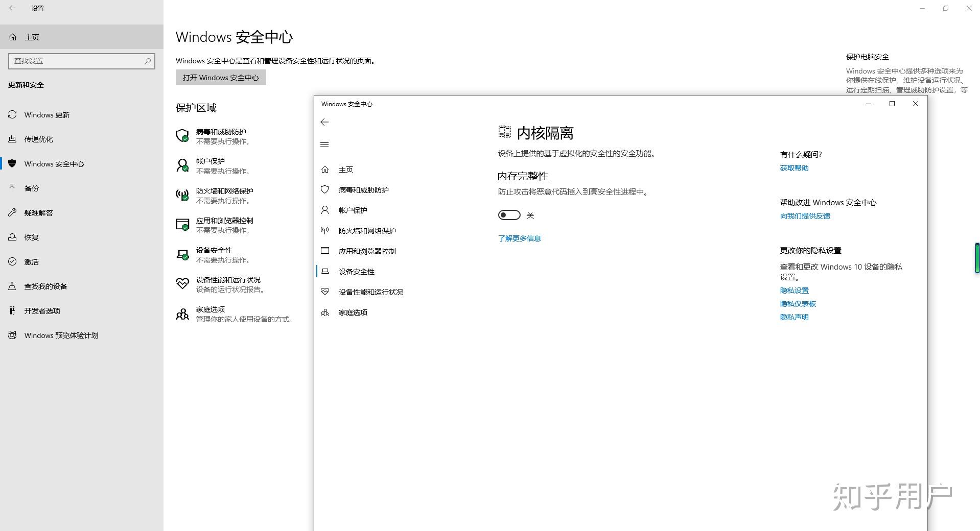The image size is (980, 531).
Task: Toggle the hamburger navigation menu
Action: coord(324,145)
